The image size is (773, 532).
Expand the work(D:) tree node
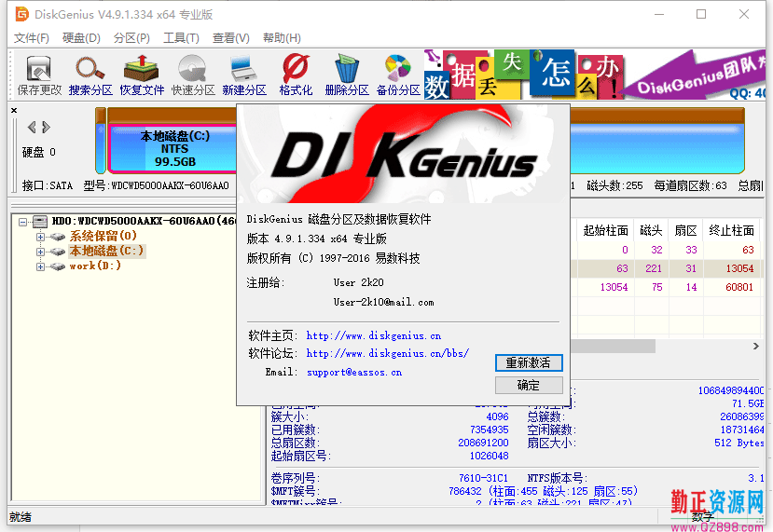point(40,266)
